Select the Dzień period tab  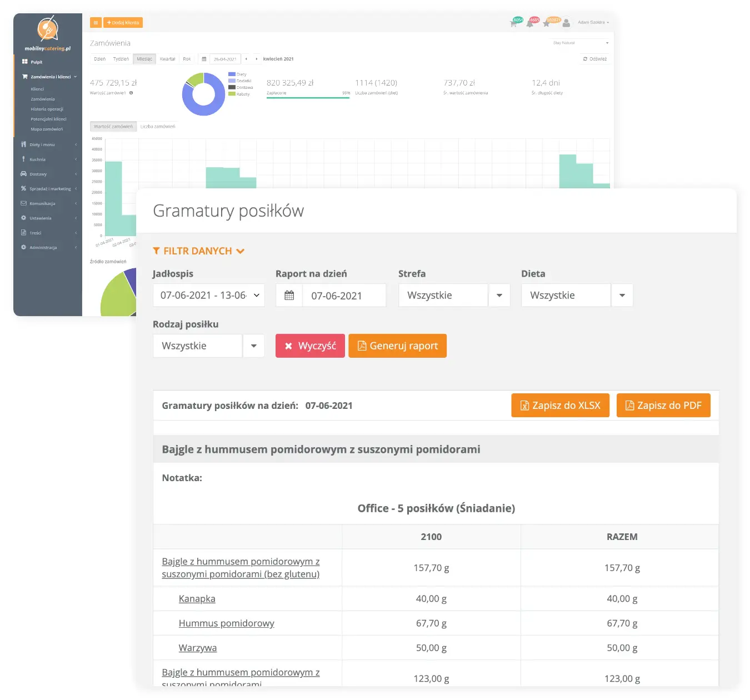pyautogui.click(x=99, y=59)
